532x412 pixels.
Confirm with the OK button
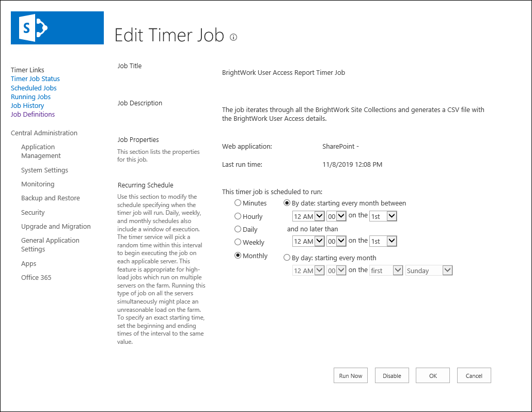(433, 375)
